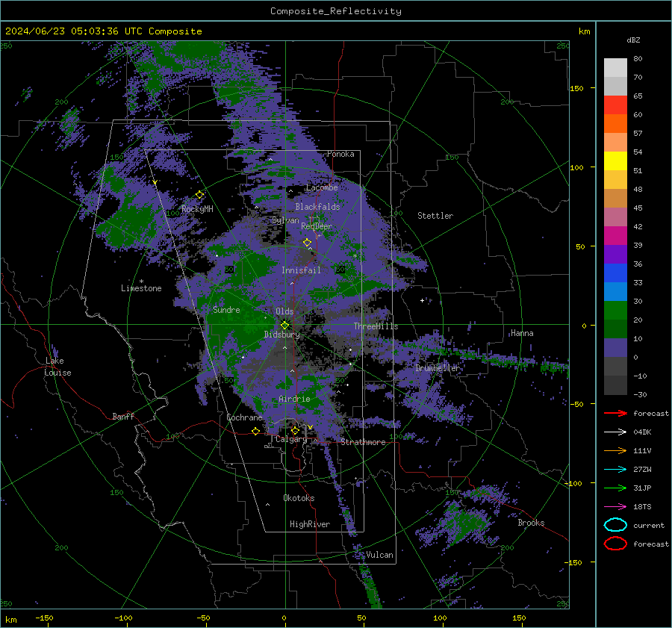The image size is (672, 628).
Task: Click the 18TS legend text
Action: pos(642,507)
